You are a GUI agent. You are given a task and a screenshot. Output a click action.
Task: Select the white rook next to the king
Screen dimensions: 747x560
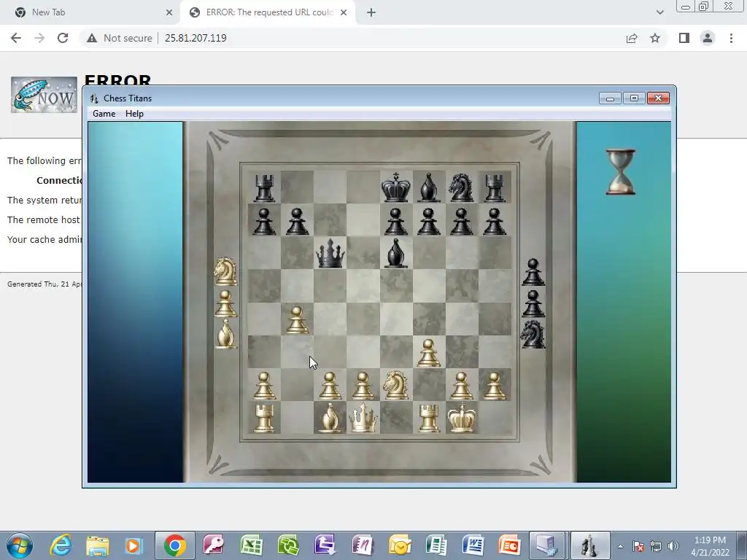pos(429,418)
